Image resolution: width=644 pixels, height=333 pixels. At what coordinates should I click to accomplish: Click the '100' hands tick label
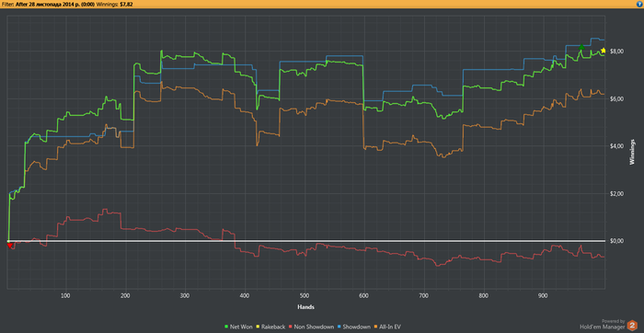(x=65, y=295)
